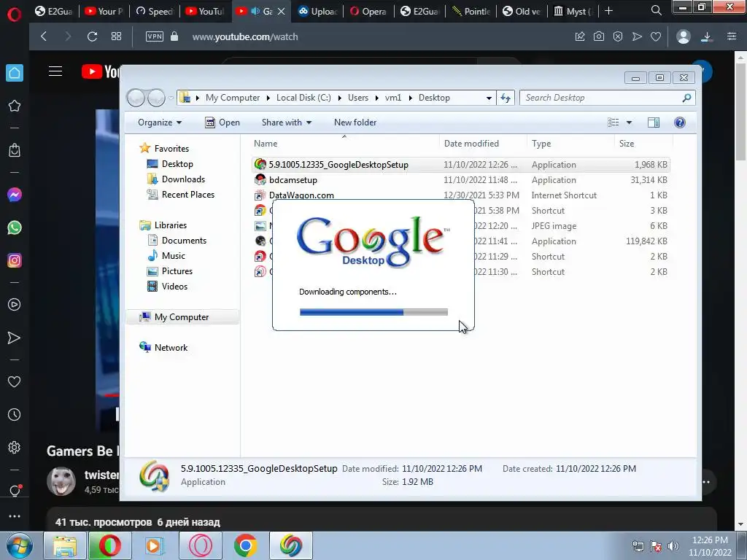Click the Downloading components progress bar
Image resolution: width=747 pixels, height=560 pixels.
[373, 312]
